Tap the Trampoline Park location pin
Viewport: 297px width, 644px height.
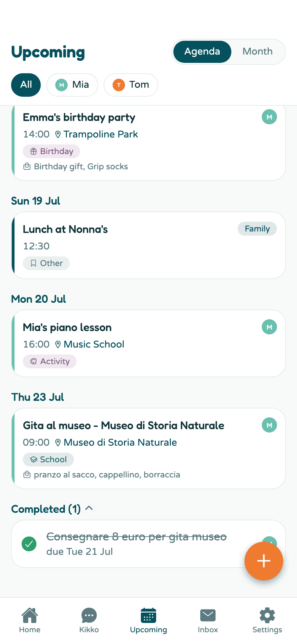click(58, 134)
